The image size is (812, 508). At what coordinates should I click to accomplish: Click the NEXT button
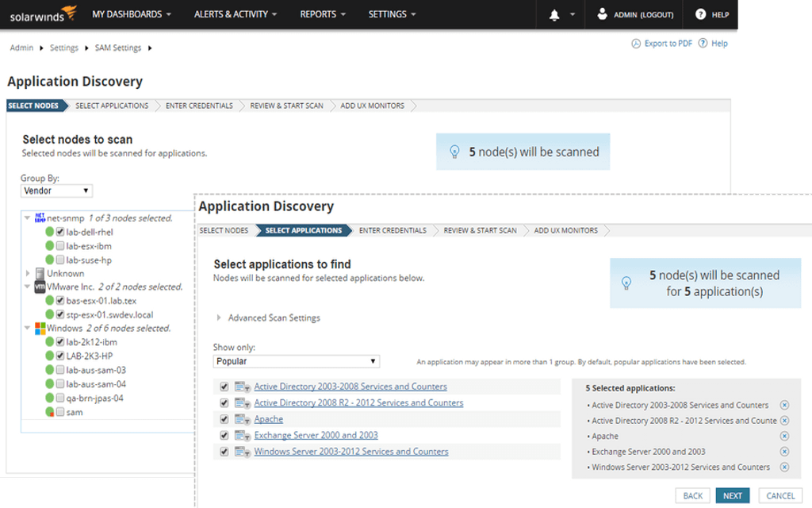(x=732, y=495)
